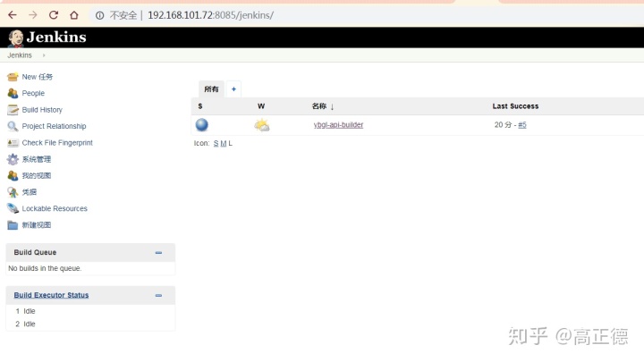Open the Jenkins header title link

(x=56, y=38)
